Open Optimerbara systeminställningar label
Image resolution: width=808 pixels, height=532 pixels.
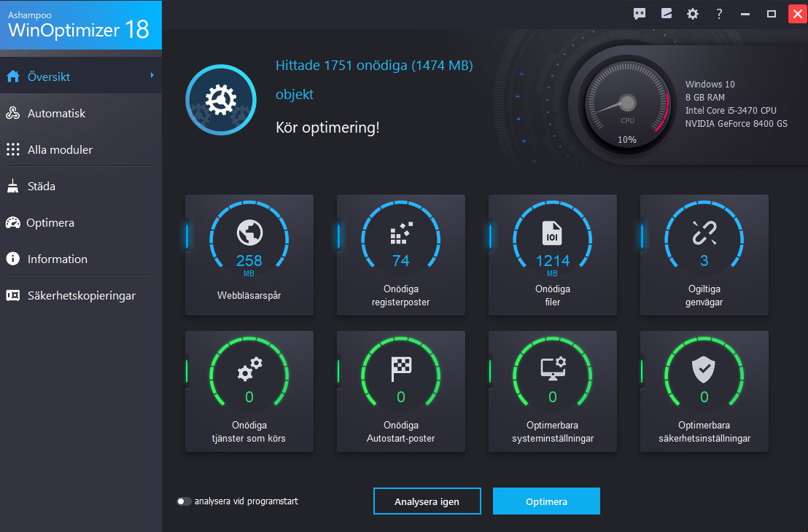[x=553, y=431]
